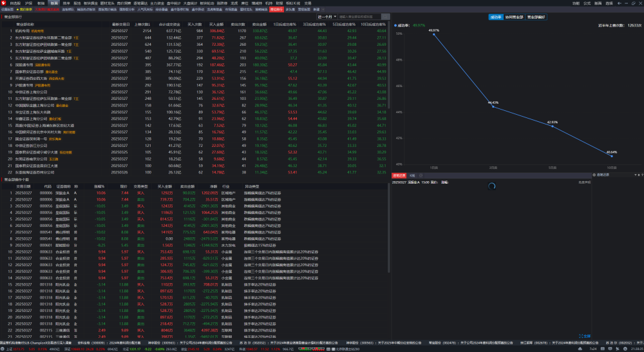Select the 成功率 chart tab
This screenshot has width=644, height=352.
pos(496,17)
